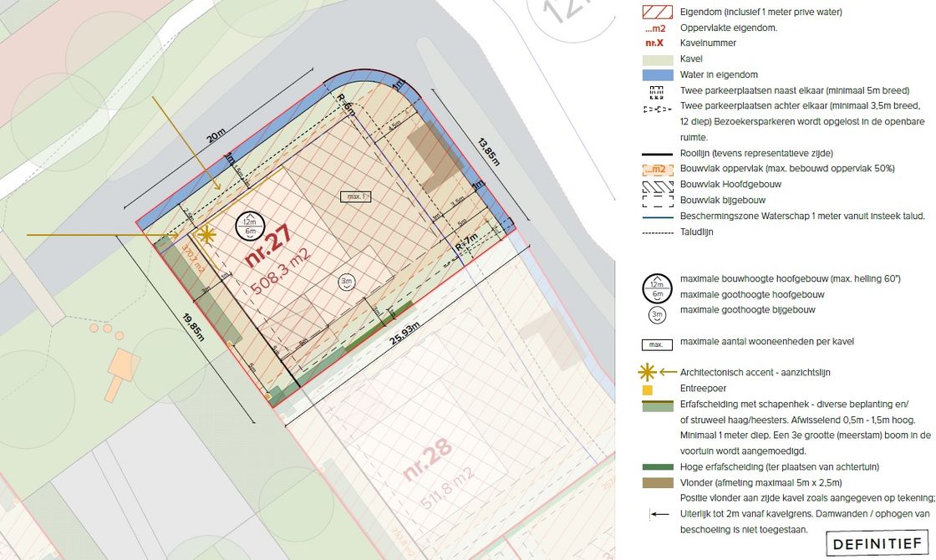Viewport: 936px width, 560px height.
Task: Pick the dark green Hoge erfafscheiding swatch
Action: (657, 467)
